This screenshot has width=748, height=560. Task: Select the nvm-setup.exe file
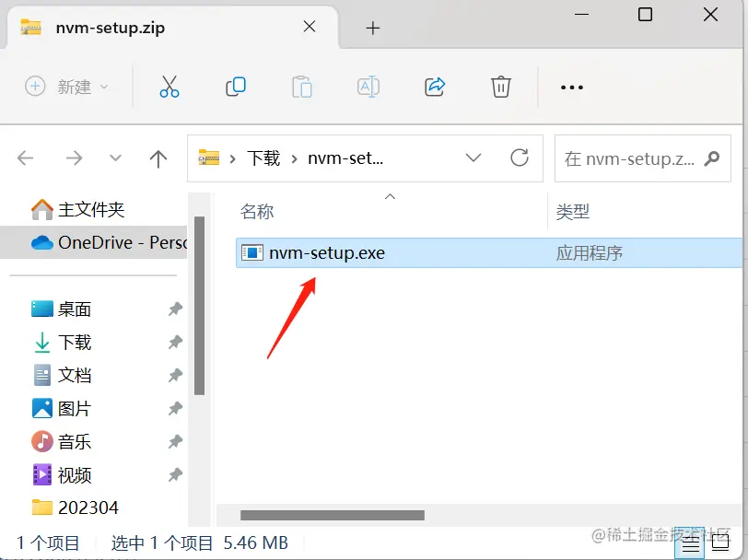(489, 252)
